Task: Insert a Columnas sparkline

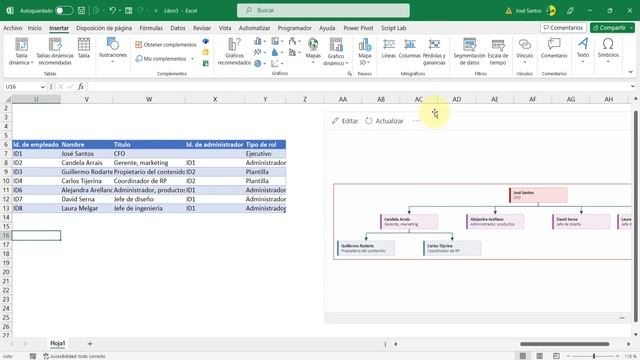Action: click(409, 48)
